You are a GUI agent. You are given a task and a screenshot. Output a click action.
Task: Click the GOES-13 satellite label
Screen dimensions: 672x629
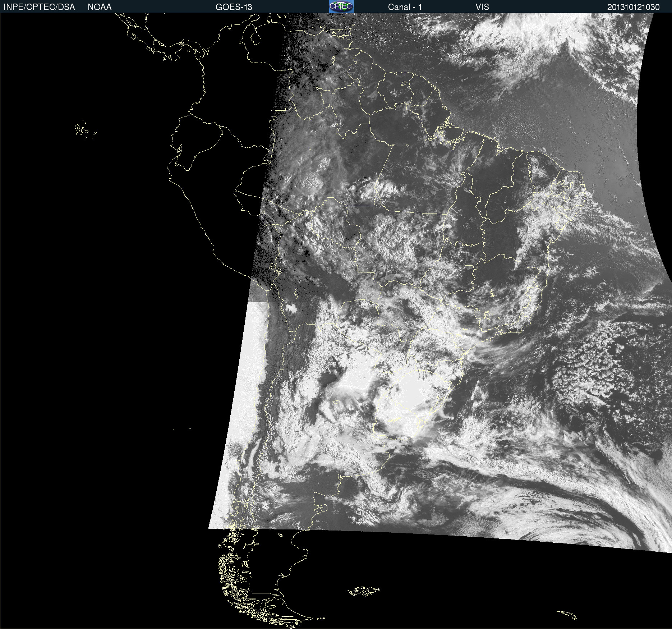pyautogui.click(x=234, y=7)
